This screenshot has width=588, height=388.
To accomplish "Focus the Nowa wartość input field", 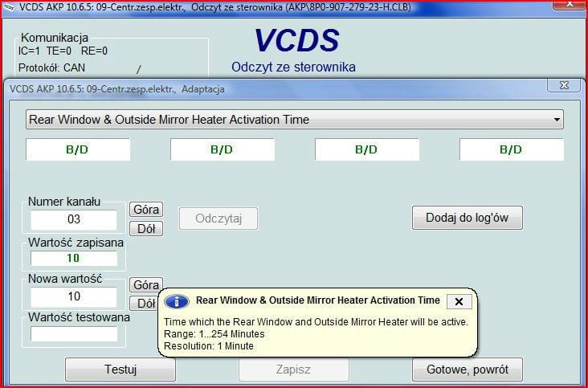I will 74,297.
